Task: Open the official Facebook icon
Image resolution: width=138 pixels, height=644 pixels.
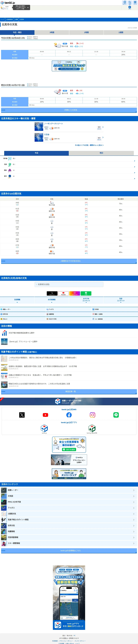Action: [x=69, y=415]
